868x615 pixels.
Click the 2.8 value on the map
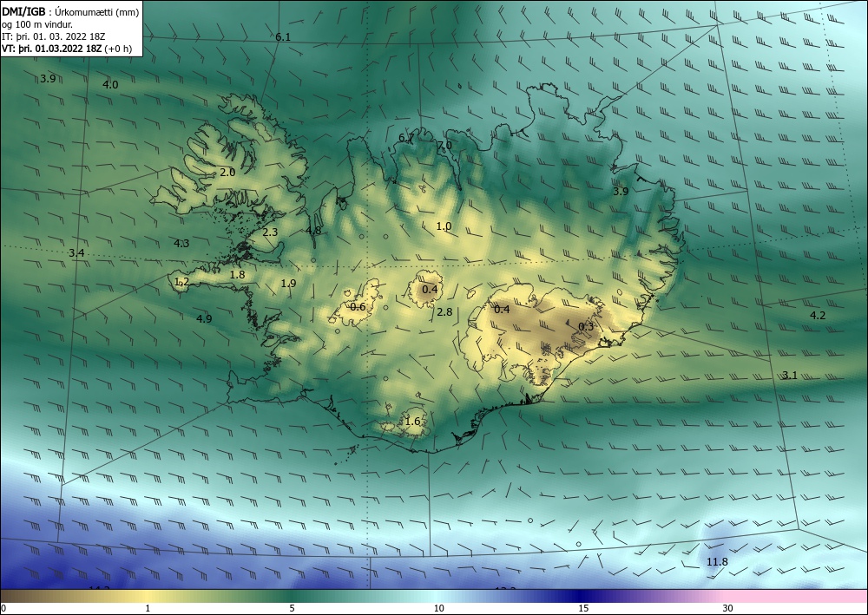[444, 312]
